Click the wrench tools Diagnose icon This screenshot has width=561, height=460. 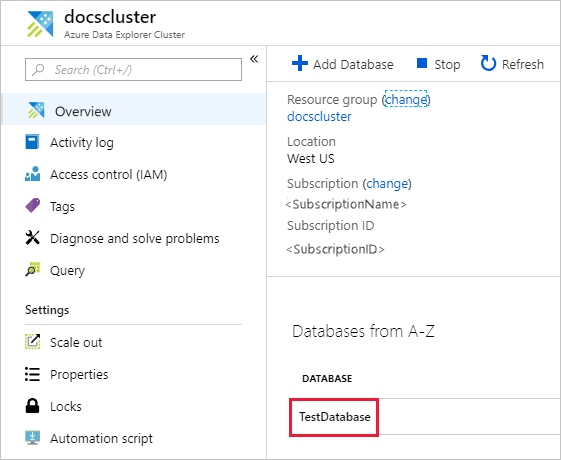33,238
